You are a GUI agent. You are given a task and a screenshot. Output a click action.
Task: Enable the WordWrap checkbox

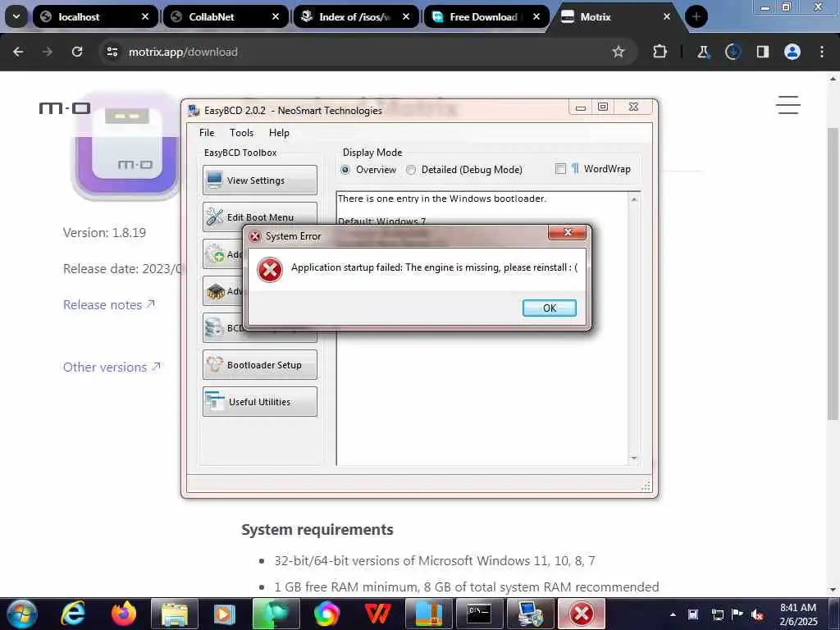[x=560, y=169]
